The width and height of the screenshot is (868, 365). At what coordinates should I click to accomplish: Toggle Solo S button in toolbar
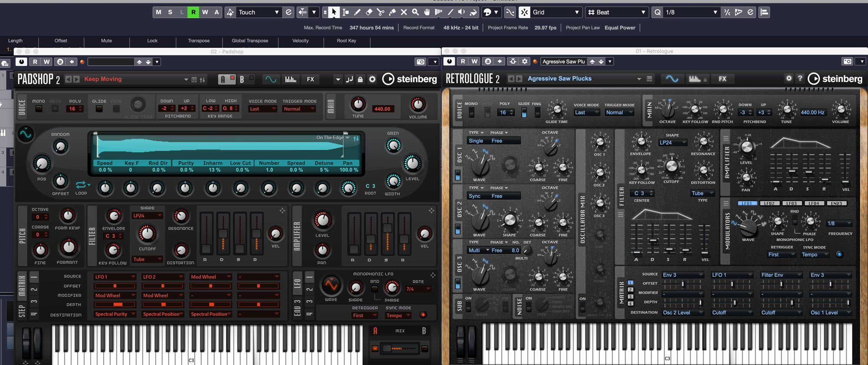[x=170, y=12]
